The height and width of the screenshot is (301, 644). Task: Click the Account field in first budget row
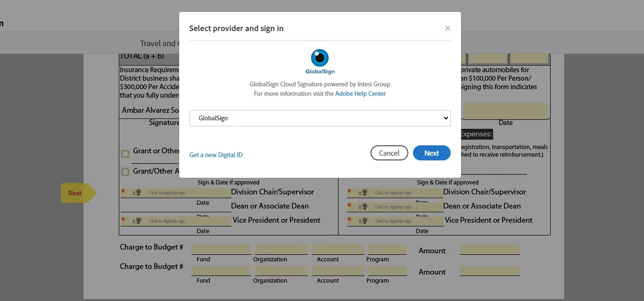click(x=338, y=250)
